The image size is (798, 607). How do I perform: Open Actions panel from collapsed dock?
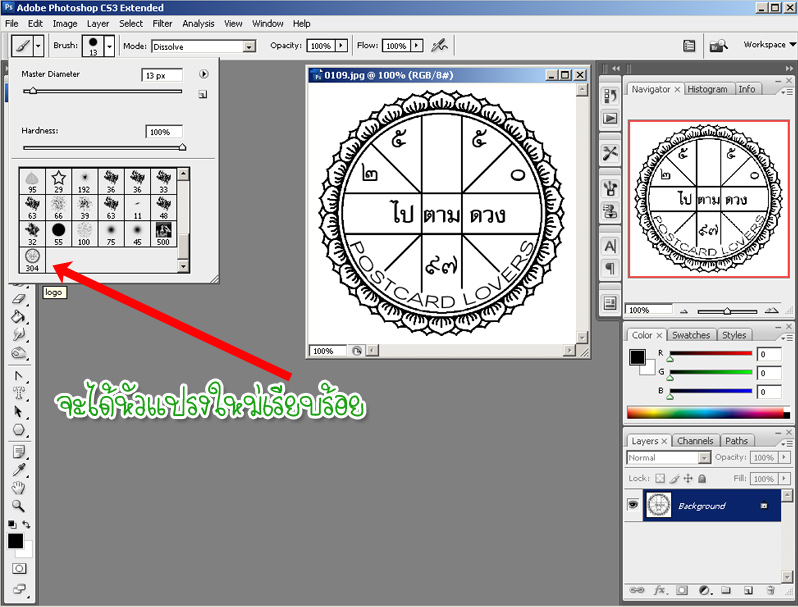tap(610, 119)
